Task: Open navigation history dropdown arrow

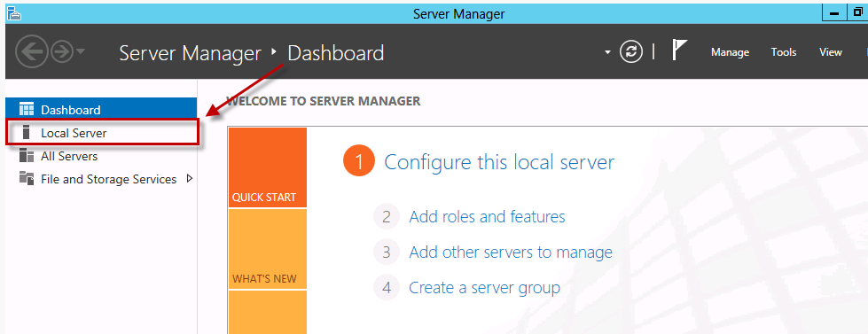Action: click(x=81, y=51)
